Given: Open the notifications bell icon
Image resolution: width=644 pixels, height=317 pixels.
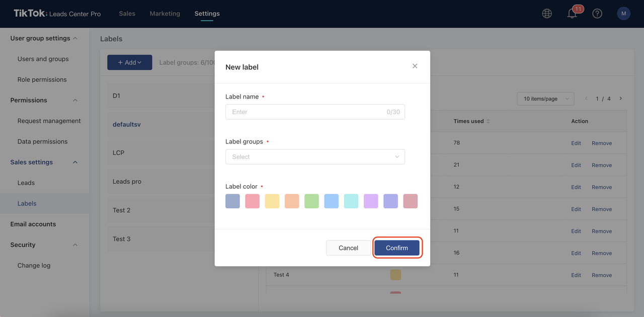Looking at the screenshot, I should [x=572, y=14].
